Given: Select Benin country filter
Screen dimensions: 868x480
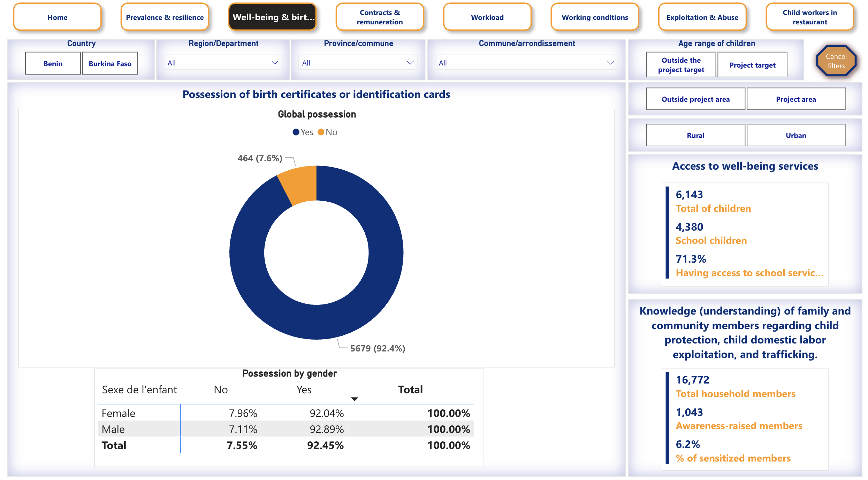Looking at the screenshot, I should 53,63.
